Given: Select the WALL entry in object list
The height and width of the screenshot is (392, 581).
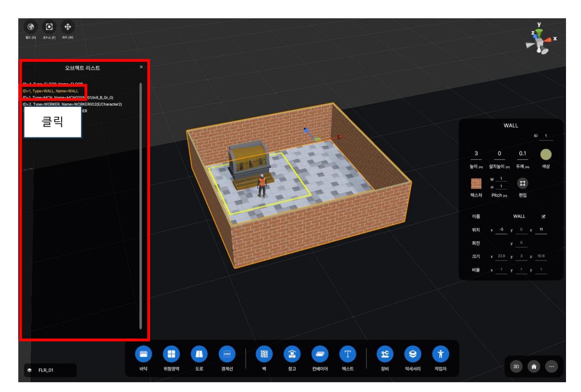Looking at the screenshot, I should tap(51, 90).
